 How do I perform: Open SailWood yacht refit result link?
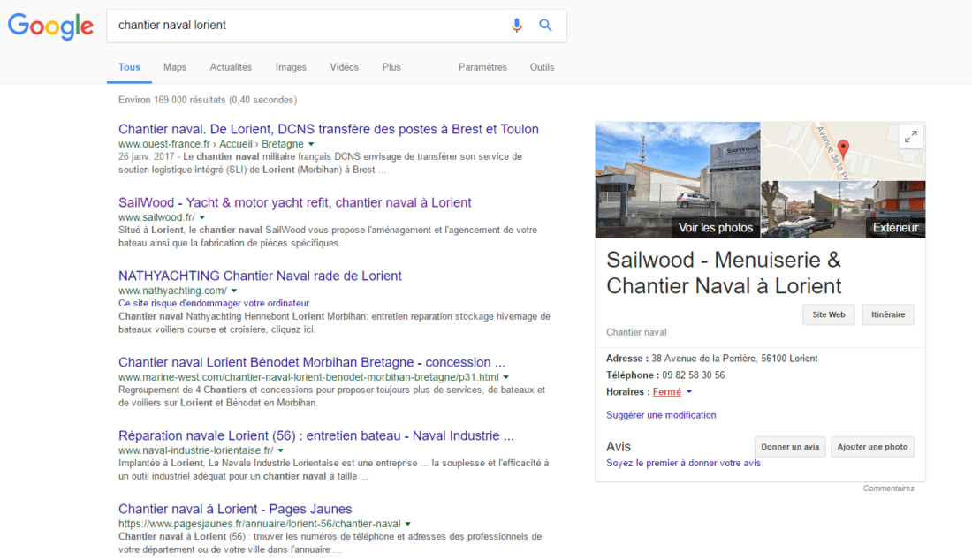pyautogui.click(x=294, y=202)
